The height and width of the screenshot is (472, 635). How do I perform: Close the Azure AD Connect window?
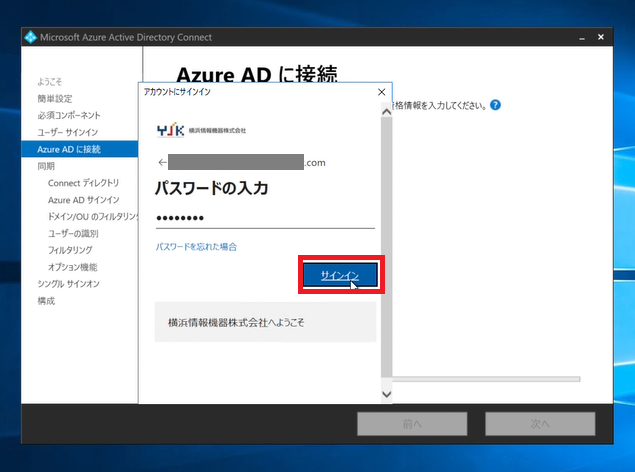[601, 37]
